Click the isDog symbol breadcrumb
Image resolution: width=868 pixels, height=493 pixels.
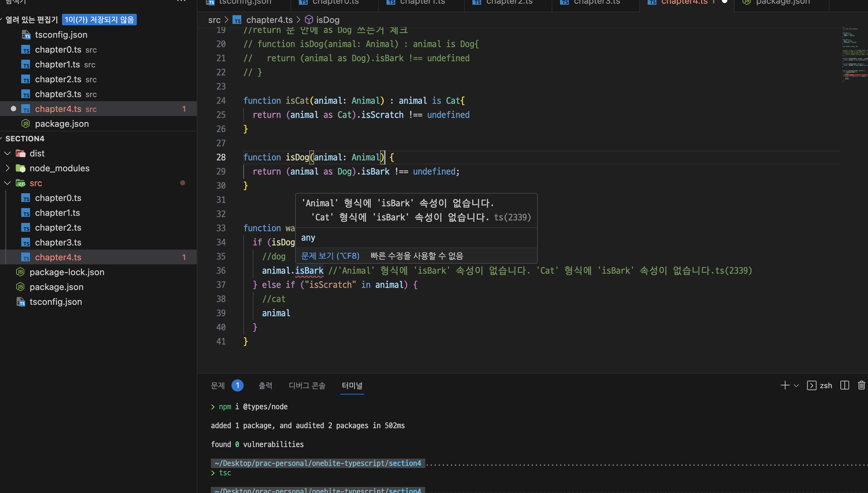click(328, 20)
